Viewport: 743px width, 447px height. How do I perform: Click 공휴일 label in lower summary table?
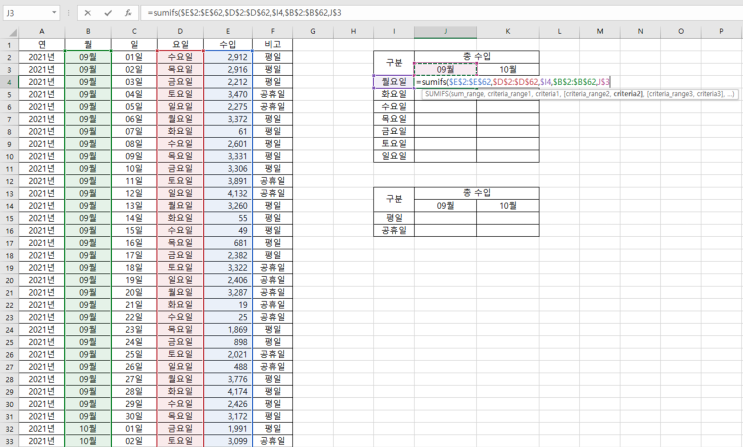tap(394, 230)
